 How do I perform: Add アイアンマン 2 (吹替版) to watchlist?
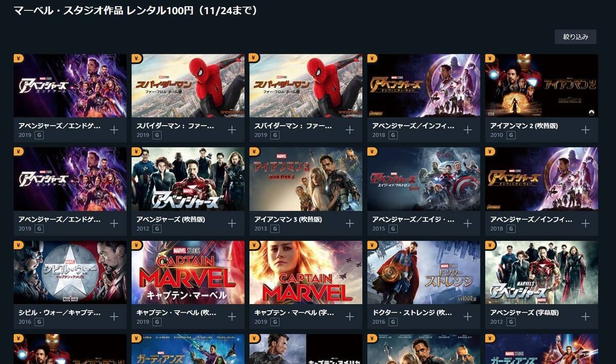coord(585,130)
